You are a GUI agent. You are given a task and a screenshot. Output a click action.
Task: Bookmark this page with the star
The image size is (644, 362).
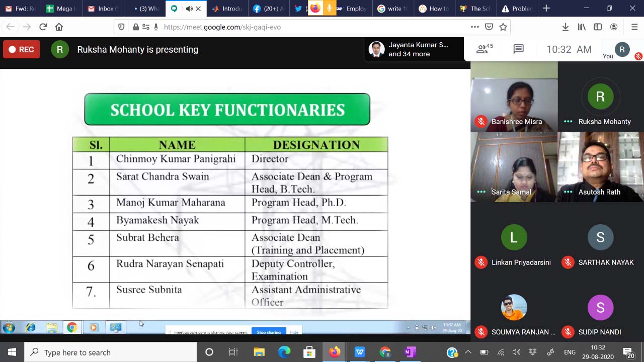(x=503, y=27)
